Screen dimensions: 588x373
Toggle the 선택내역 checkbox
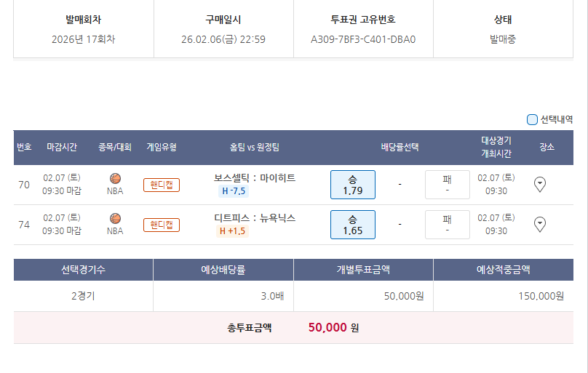pyautogui.click(x=532, y=119)
